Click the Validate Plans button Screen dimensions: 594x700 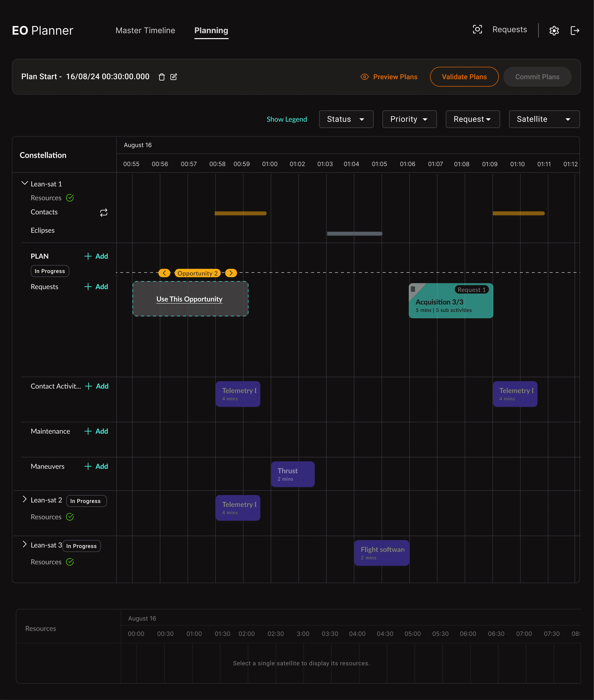464,77
